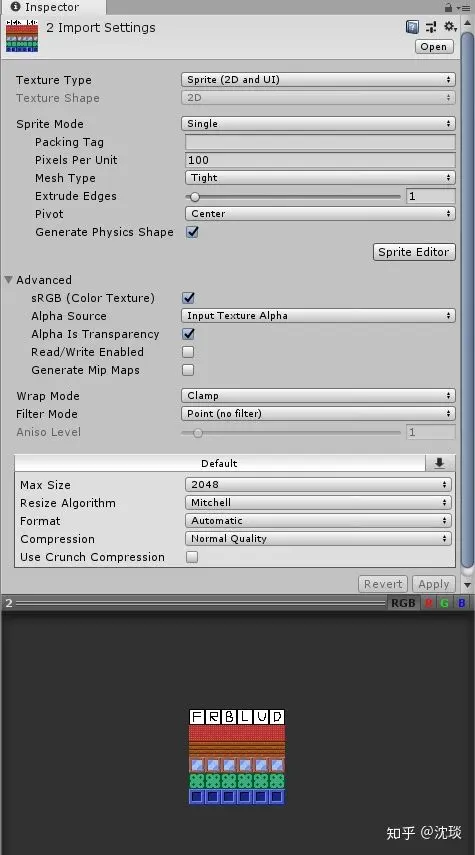This screenshot has height=855, width=475.
Task: Enable Use Crunch Compression checkbox
Action: [192, 557]
